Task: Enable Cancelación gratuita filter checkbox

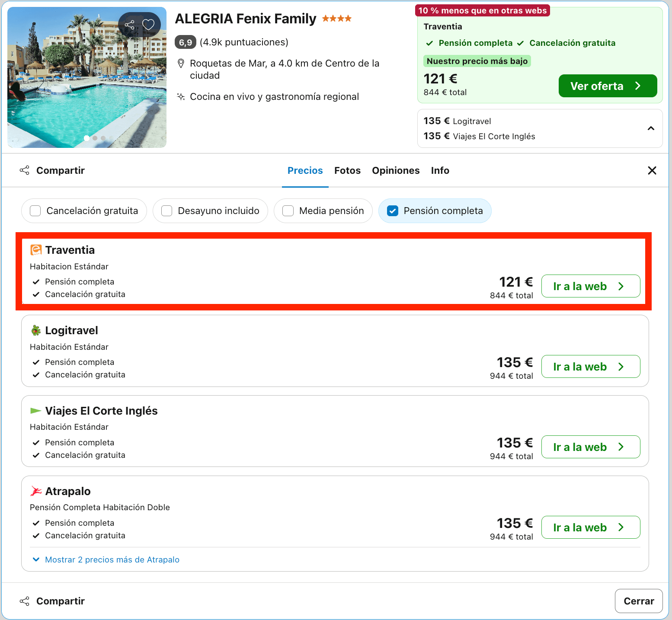Action: coord(35,211)
